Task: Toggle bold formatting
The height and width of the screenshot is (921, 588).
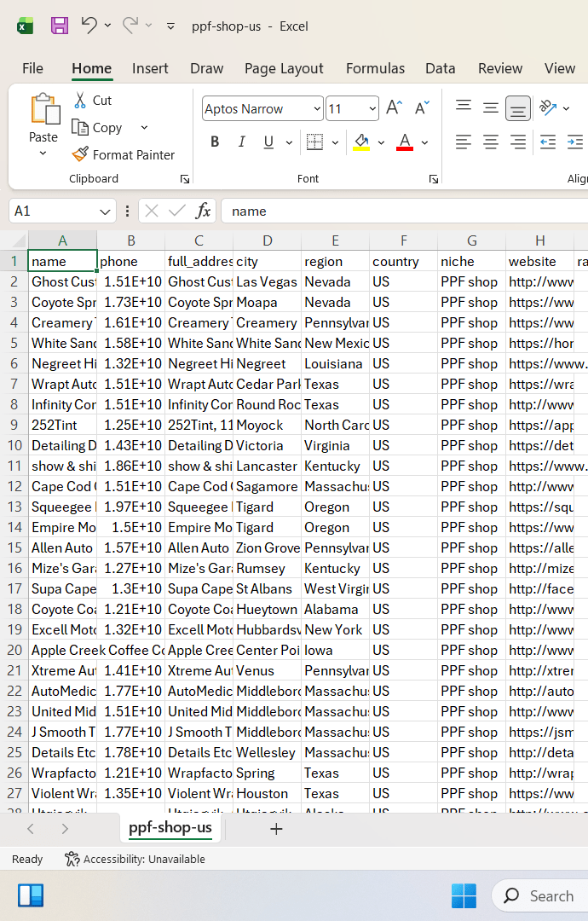Action: tap(215, 142)
